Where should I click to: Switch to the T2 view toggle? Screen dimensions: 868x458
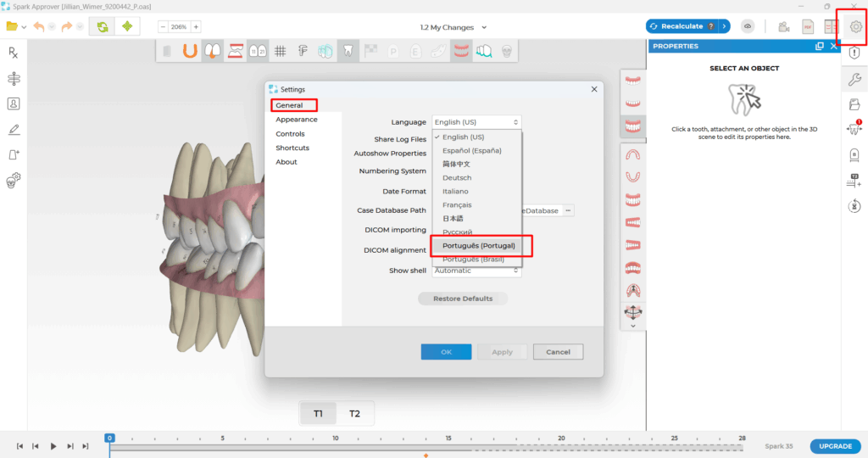pos(354,414)
